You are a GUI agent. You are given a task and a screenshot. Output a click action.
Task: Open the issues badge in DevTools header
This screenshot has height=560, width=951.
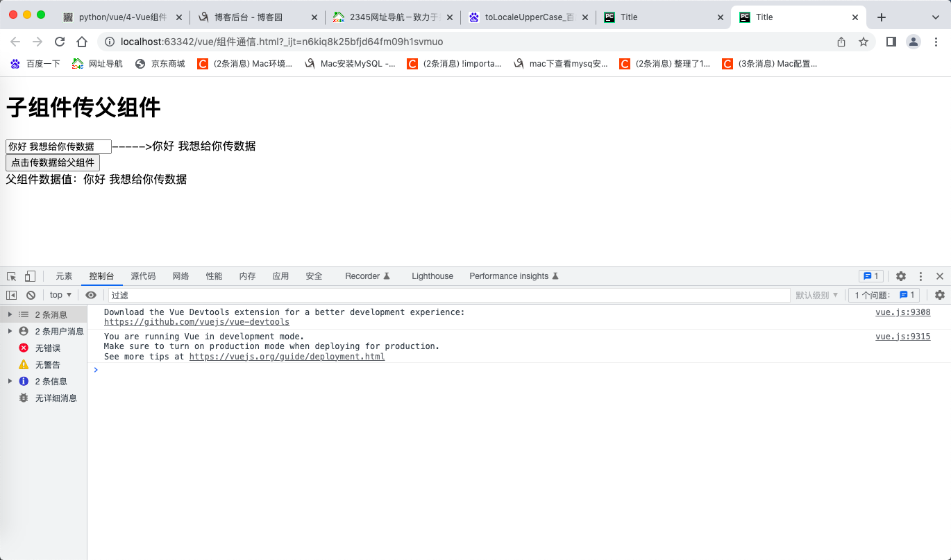click(x=871, y=276)
